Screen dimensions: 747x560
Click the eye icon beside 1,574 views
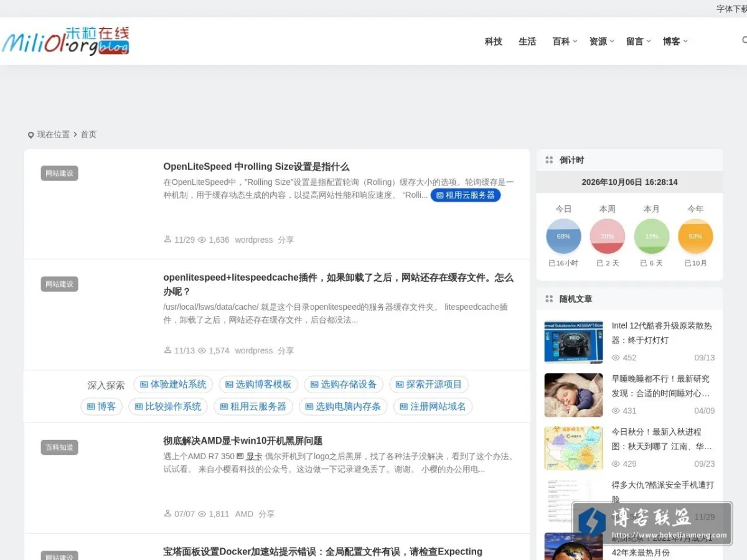(202, 350)
